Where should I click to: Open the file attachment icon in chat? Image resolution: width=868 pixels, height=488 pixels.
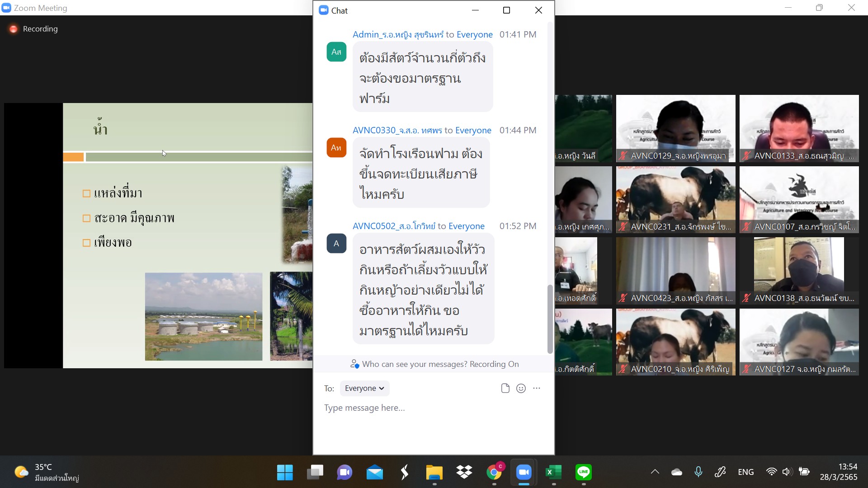click(505, 388)
